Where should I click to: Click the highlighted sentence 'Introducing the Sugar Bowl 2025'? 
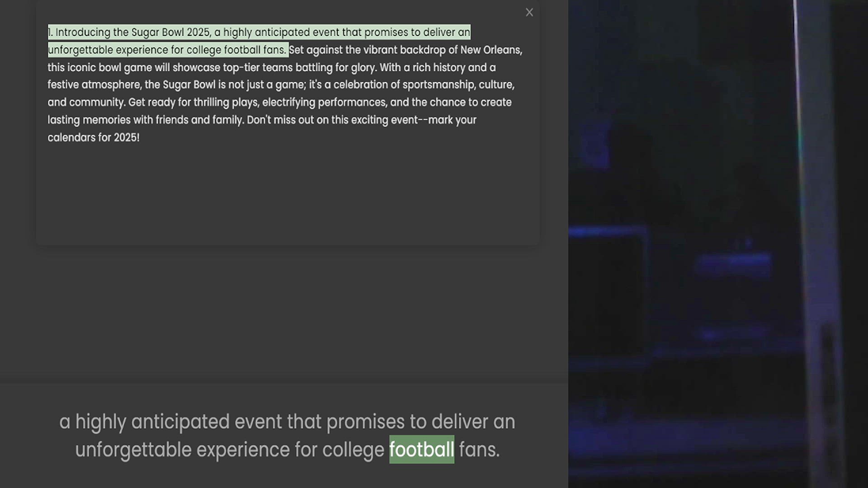(x=259, y=41)
